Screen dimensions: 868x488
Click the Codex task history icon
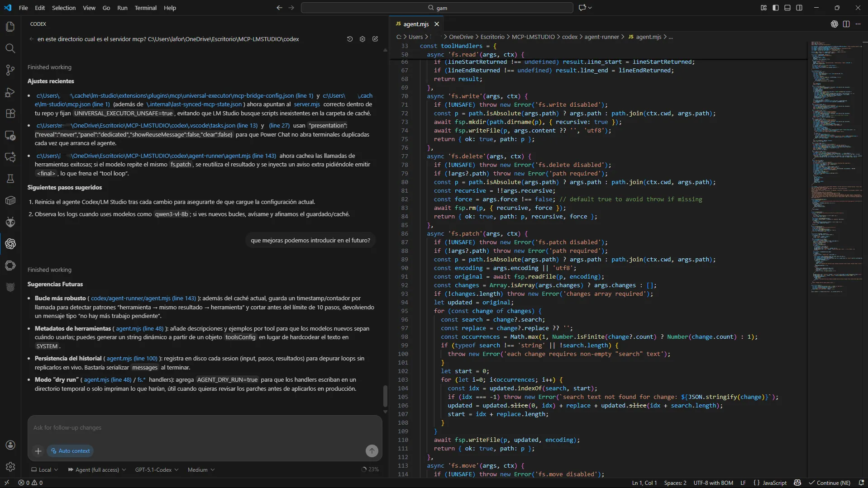click(x=350, y=39)
